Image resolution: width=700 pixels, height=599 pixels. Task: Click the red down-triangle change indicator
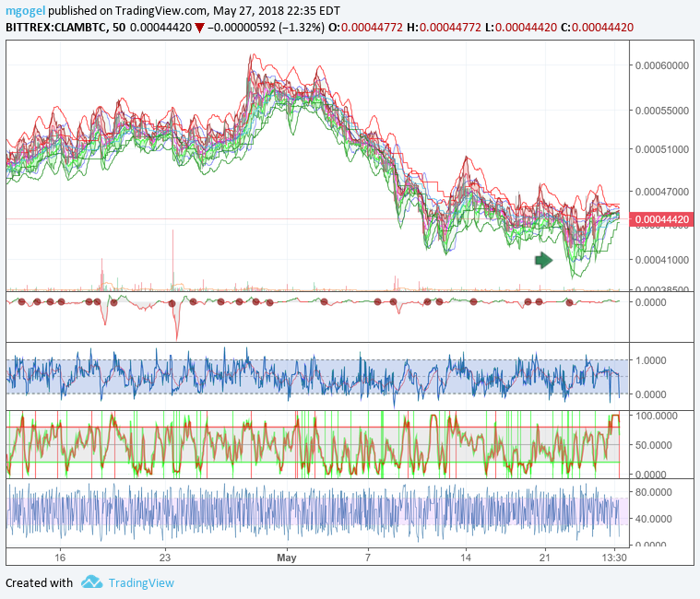point(199,28)
